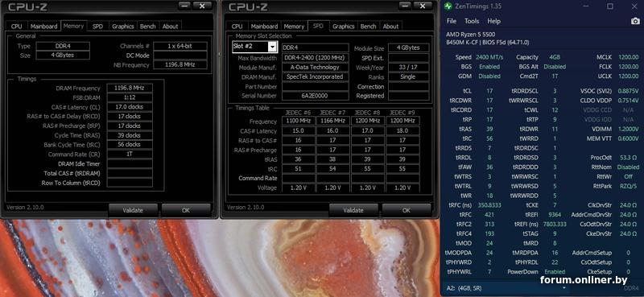
Task: Close the ZenTimings window
Action: (x=634, y=6)
